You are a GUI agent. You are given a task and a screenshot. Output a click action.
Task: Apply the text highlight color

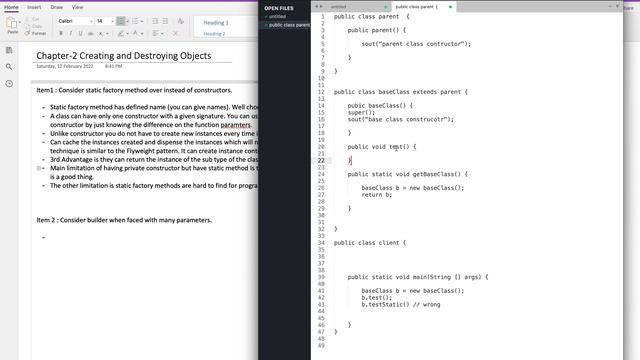tap(120, 33)
